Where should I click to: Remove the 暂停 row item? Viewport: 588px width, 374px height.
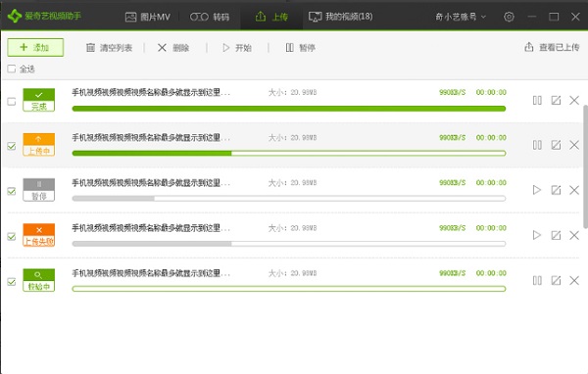pos(574,190)
